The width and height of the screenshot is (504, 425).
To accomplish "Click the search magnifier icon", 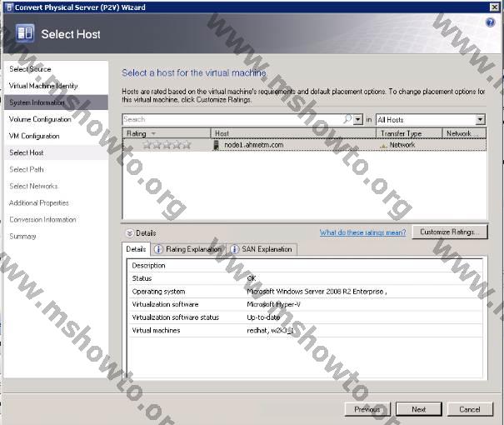I will [347, 120].
